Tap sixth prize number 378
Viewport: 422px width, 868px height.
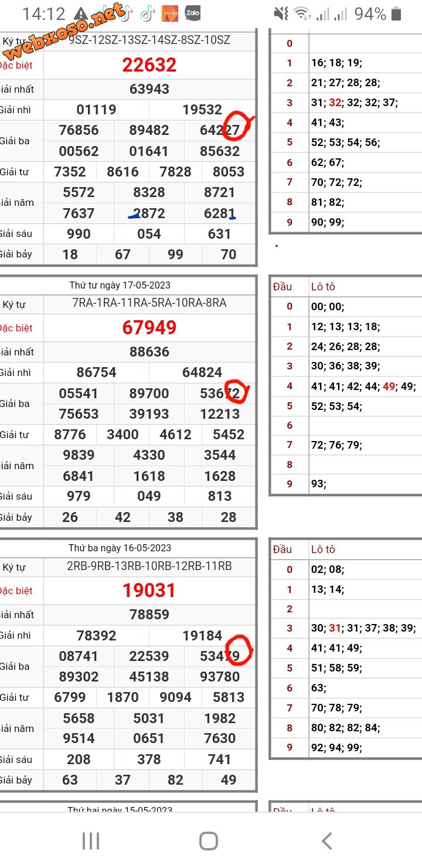click(x=149, y=759)
